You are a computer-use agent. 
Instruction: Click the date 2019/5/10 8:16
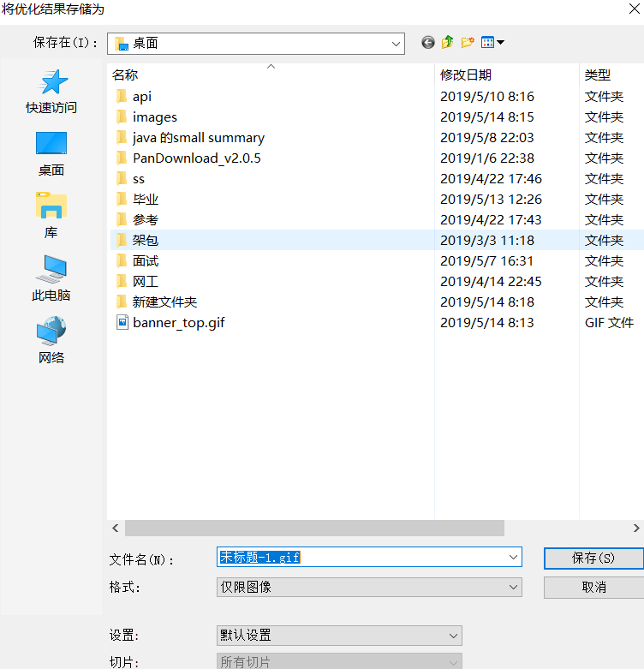tap(487, 97)
